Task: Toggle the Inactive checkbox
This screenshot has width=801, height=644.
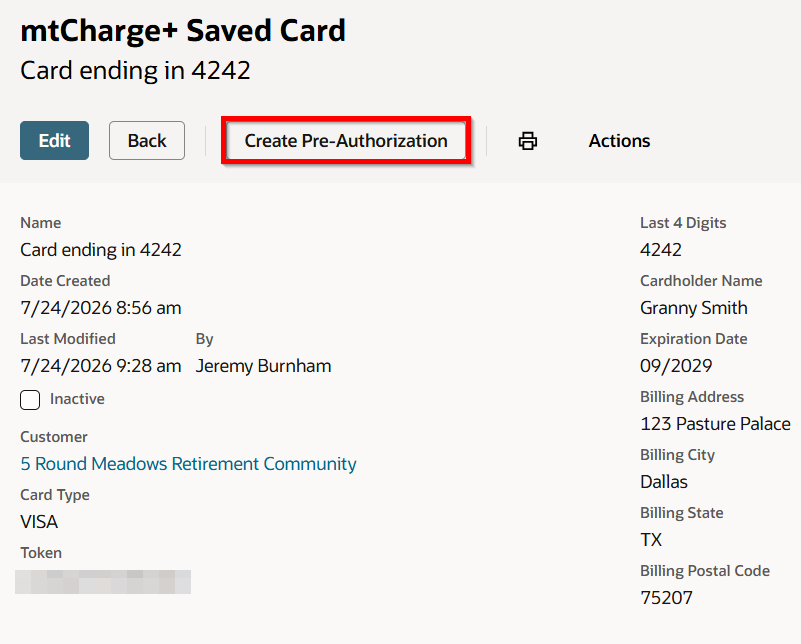Action: (30, 400)
